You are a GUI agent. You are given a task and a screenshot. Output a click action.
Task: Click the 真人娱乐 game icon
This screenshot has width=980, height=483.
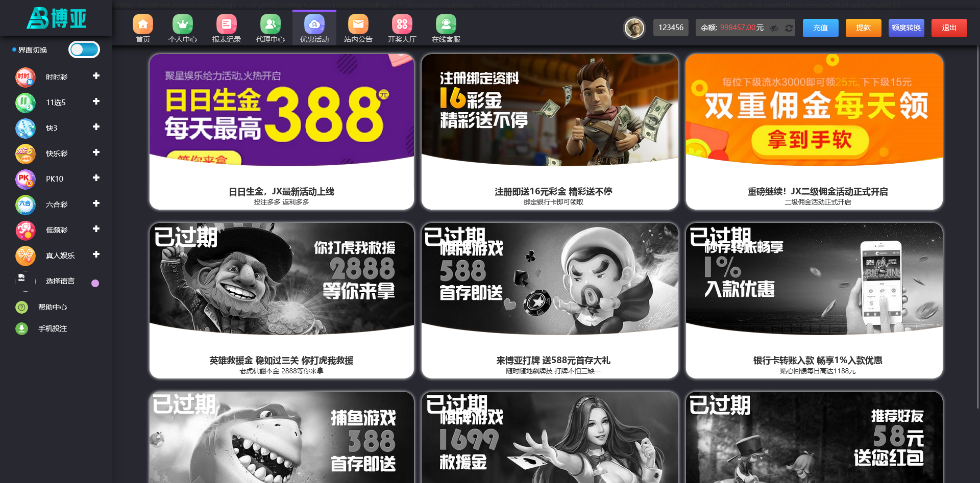pyautogui.click(x=26, y=256)
